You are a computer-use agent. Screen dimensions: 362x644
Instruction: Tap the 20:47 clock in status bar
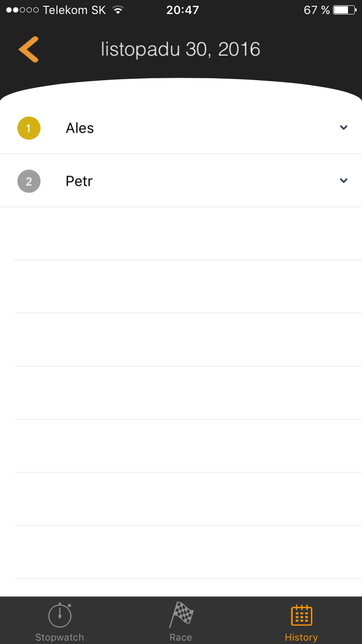(182, 10)
